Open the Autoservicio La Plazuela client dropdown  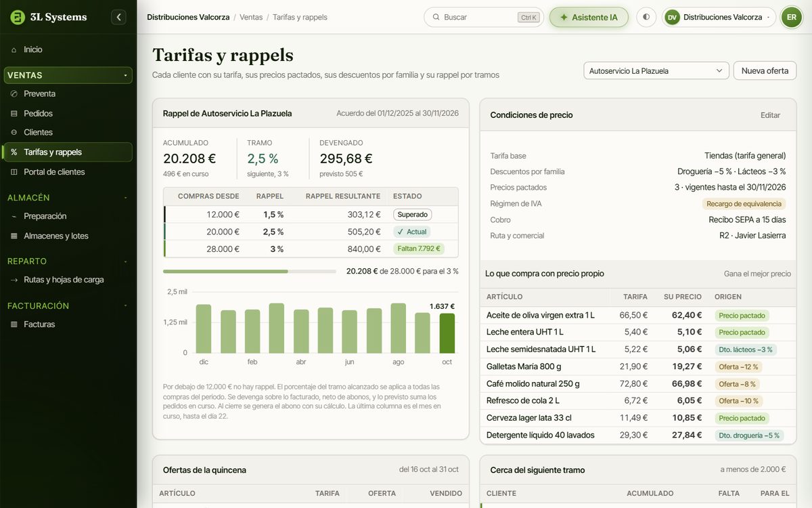[656, 70]
